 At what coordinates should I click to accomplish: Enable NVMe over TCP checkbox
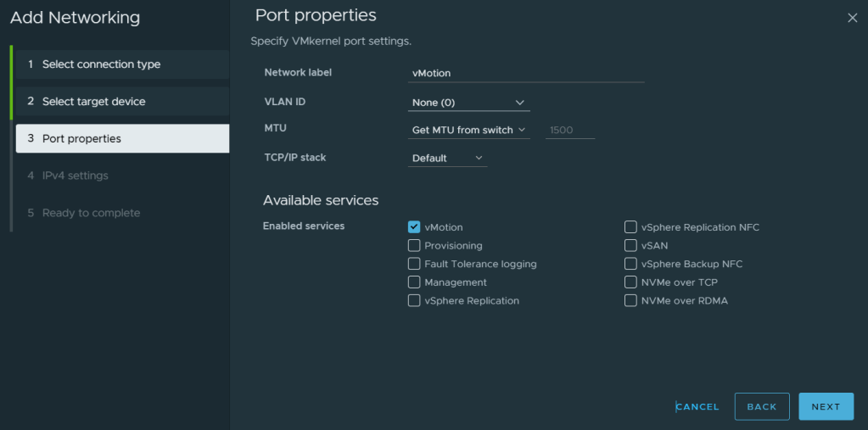click(x=630, y=282)
